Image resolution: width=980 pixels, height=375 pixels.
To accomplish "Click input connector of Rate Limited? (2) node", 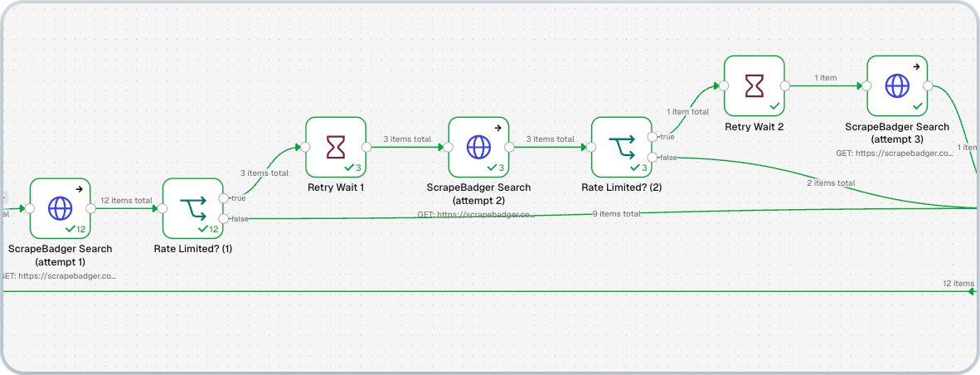I will tap(591, 147).
